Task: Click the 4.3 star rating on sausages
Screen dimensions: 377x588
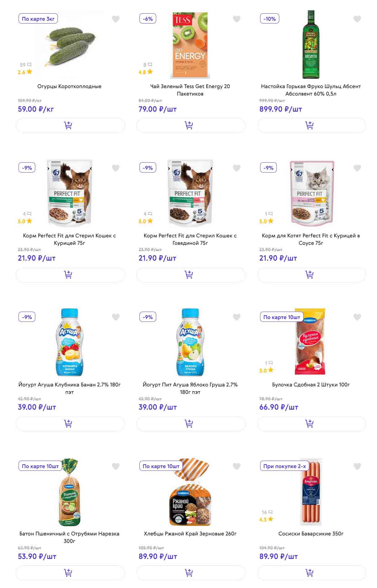Action: coord(266,519)
